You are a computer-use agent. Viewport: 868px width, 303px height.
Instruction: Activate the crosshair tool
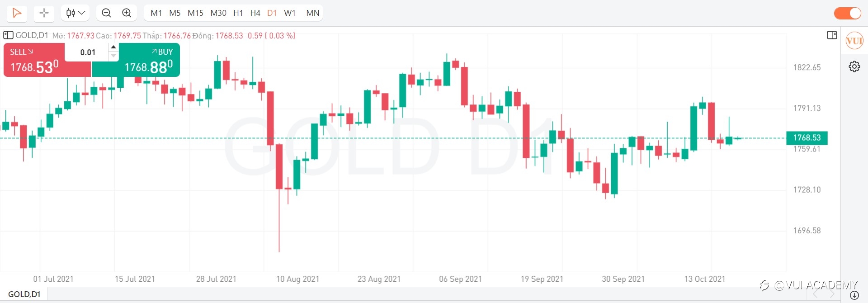click(44, 13)
